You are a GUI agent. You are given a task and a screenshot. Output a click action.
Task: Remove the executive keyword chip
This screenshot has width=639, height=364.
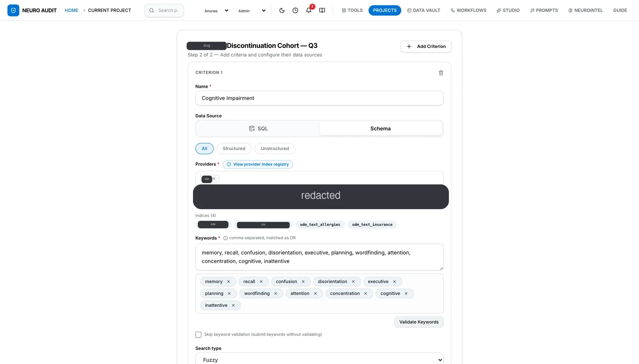pyautogui.click(x=395, y=282)
